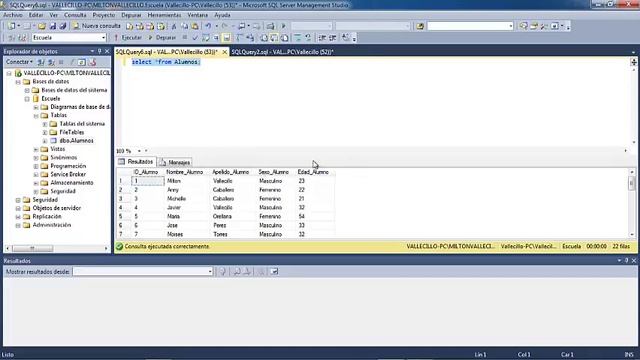This screenshot has width=640, height=360.
Task: Open the Ayuda menu
Action: click(222, 15)
